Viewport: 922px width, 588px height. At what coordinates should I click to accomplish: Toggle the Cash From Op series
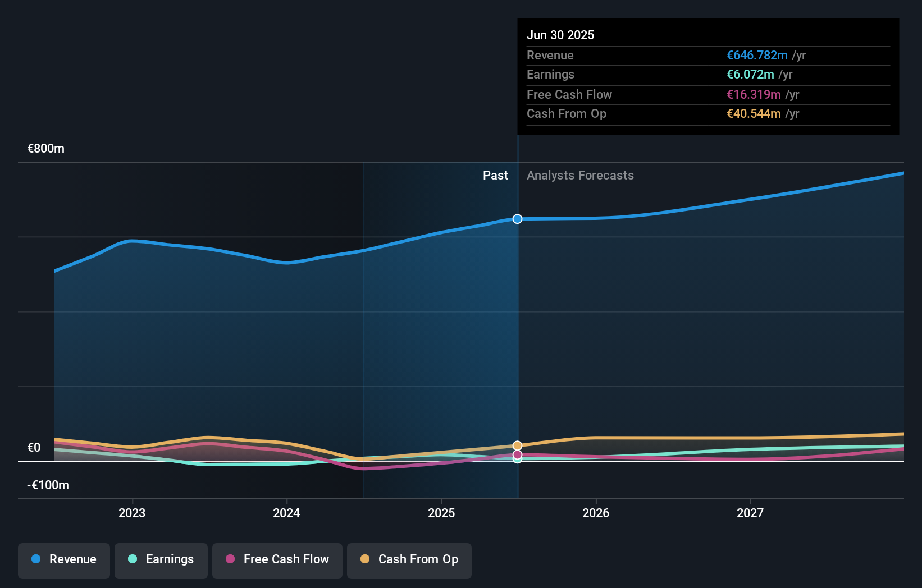(409, 561)
